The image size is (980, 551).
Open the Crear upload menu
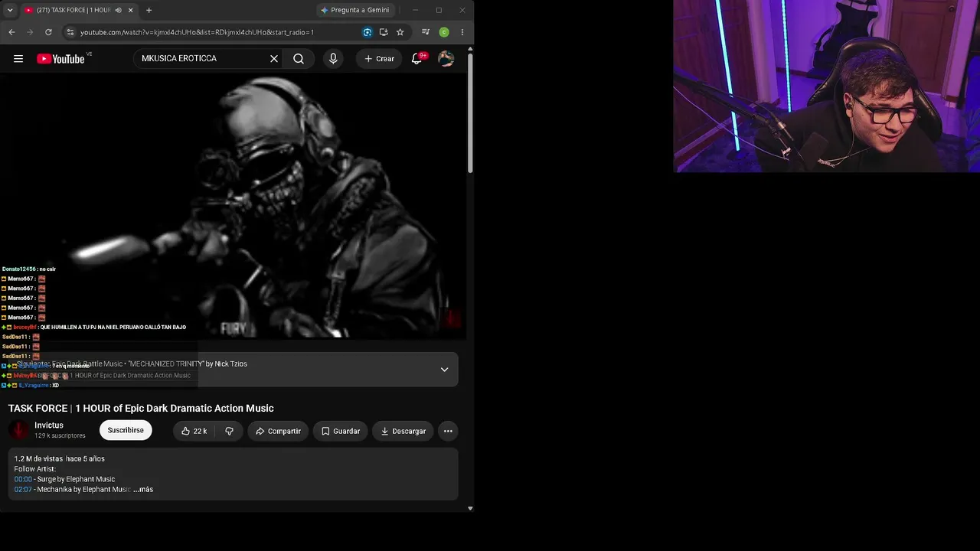pyautogui.click(x=379, y=59)
